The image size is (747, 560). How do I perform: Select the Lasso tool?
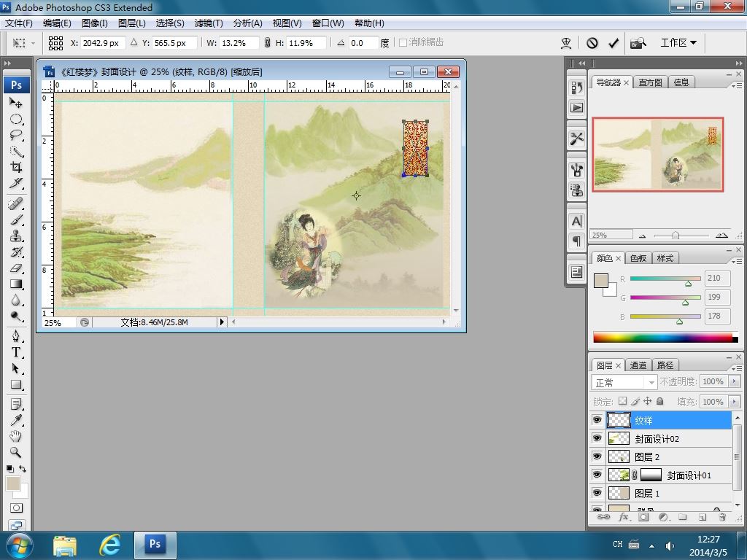coord(16,135)
